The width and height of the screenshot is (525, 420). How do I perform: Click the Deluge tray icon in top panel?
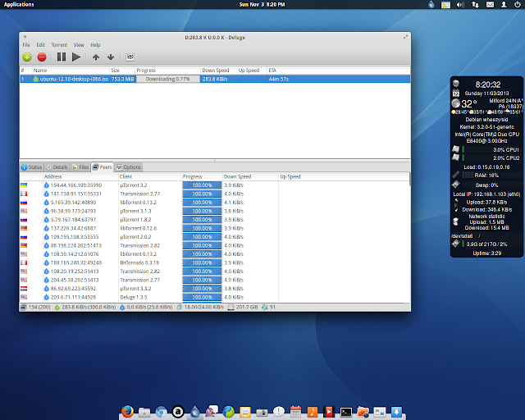tap(431, 4)
